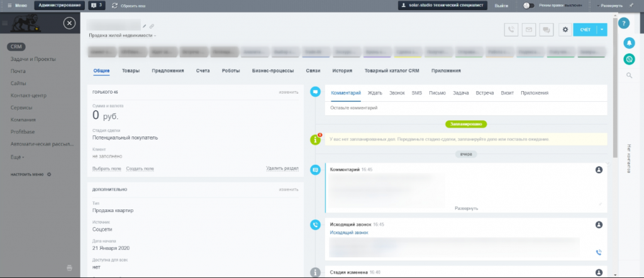Click the Развернуть panel expander
Screen dimensions: 644x278
pyautogui.click(x=610, y=6)
